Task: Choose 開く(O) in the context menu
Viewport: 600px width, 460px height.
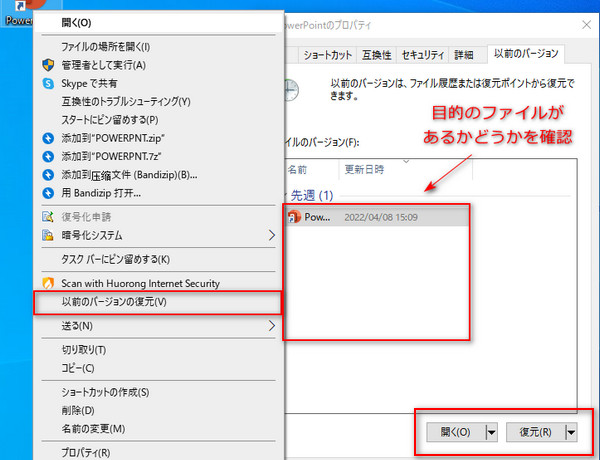Action: (158, 23)
